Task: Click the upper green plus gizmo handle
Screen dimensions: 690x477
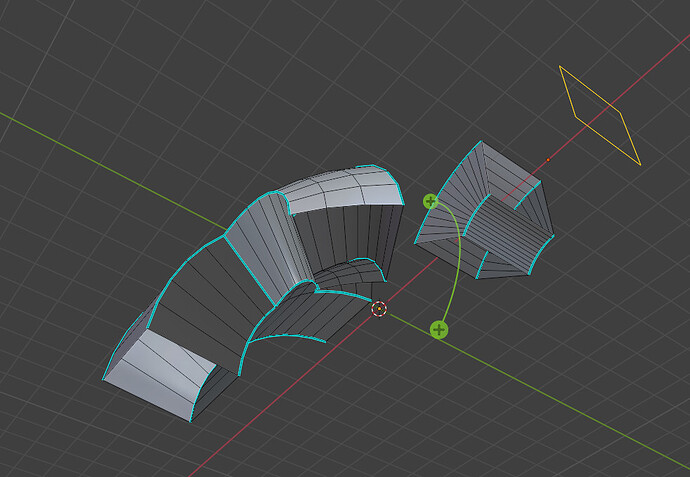Action: pyautogui.click(x=430, y=202)
